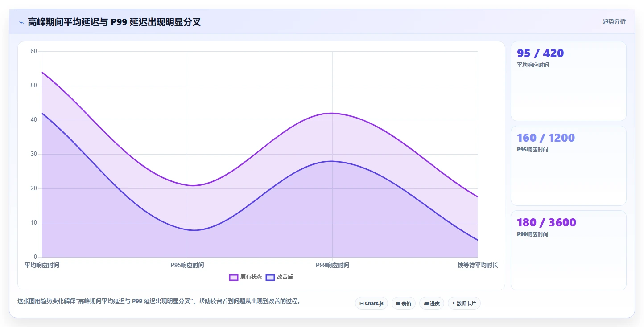Image resolution: width=644 pixels, height=327 pixels.
Task: Click the 95 / 420 metric value
Action: 540,53
